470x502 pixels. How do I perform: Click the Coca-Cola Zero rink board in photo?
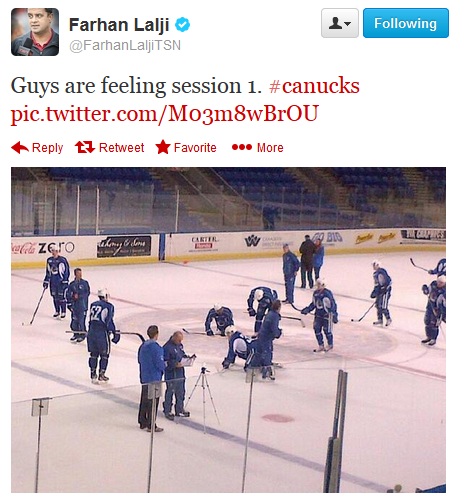43,248
